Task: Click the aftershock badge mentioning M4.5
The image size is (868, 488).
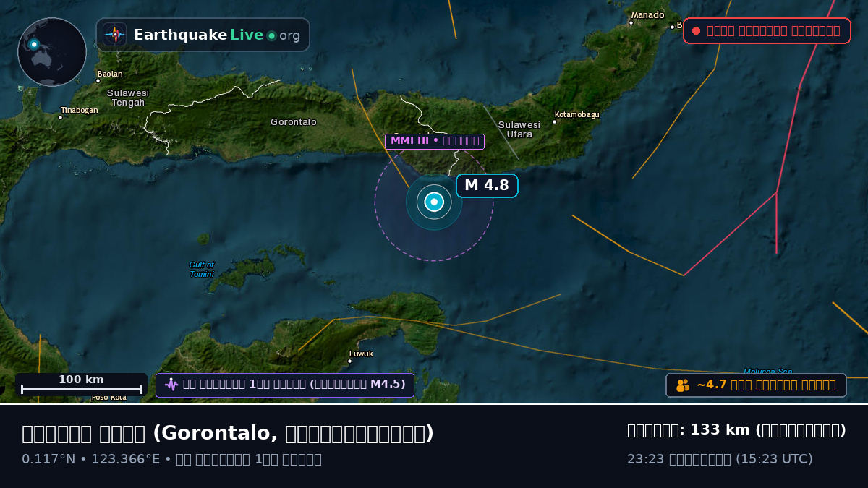Action: click(285, 385)
